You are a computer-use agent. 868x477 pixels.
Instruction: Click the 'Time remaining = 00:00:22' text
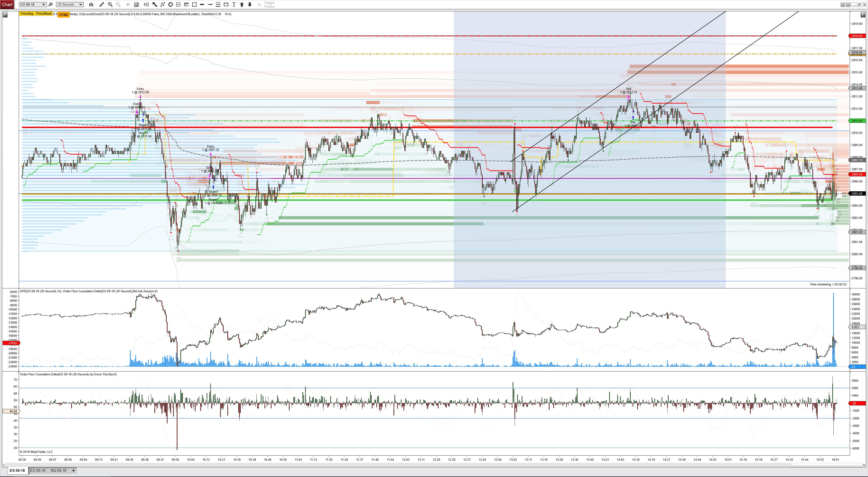coord(828,284)
